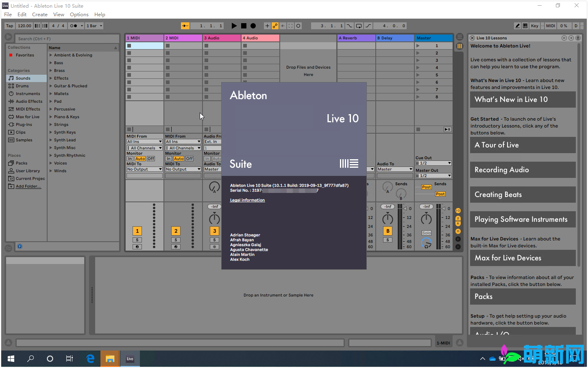
Task: Expand Piano & Keys folder
Action: (x=51, y=117)
